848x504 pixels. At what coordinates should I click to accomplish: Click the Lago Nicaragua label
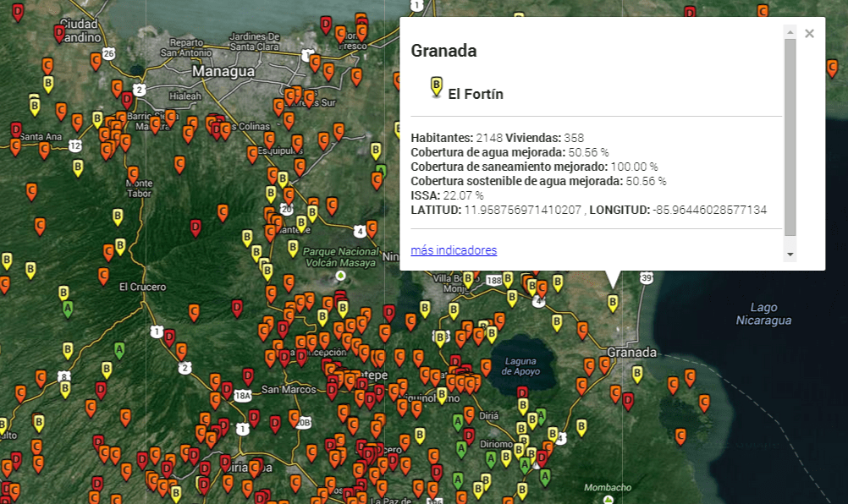pyautogui.click(x=763, y=314)
